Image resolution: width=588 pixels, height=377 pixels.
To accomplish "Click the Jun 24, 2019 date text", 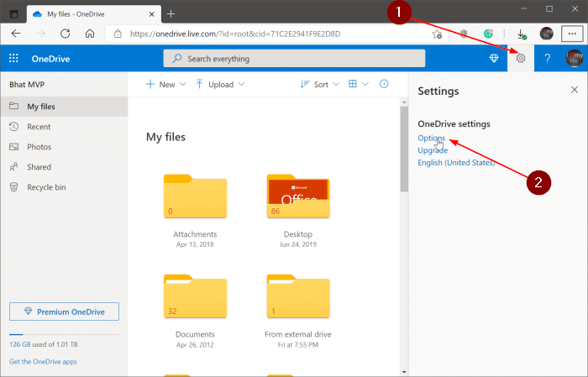I will click(298, 244).
